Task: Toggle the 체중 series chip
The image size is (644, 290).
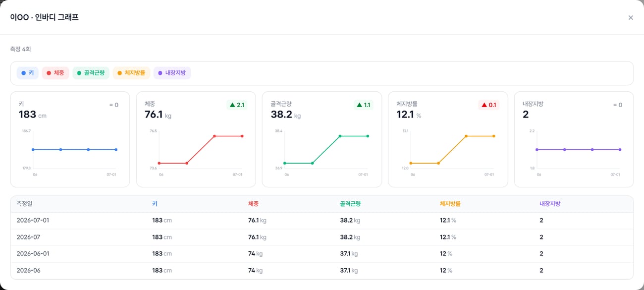Action: click(55, 73)
